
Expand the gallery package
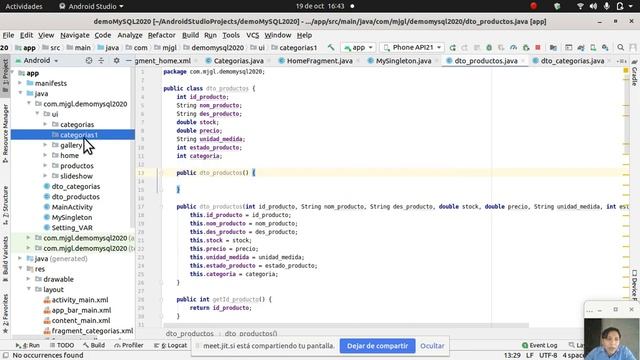[45, 145]
